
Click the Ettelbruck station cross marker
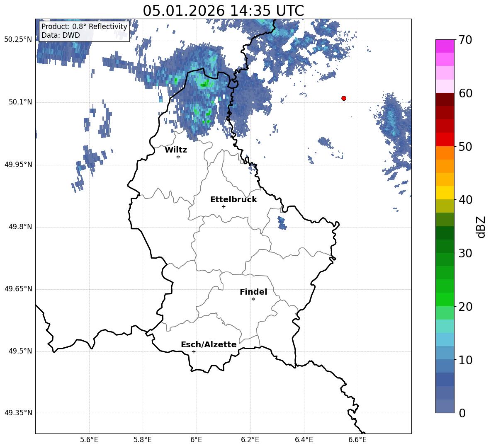click(224, 206)
